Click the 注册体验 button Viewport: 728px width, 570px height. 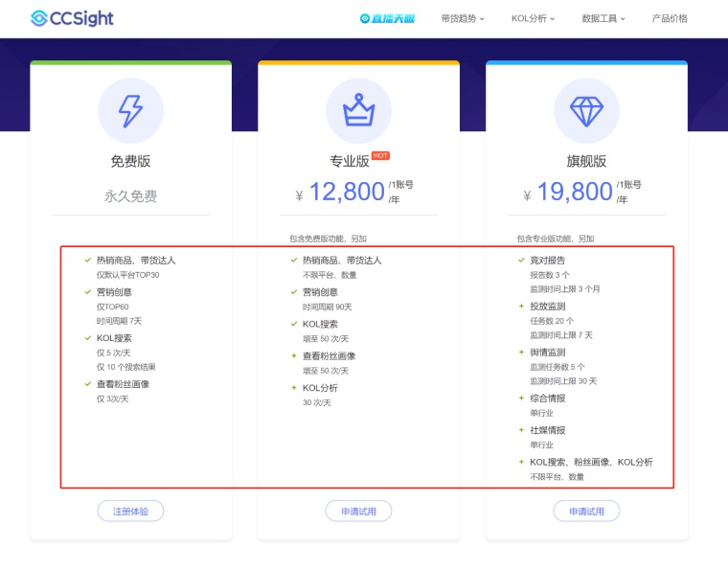(x=130, y=511)
